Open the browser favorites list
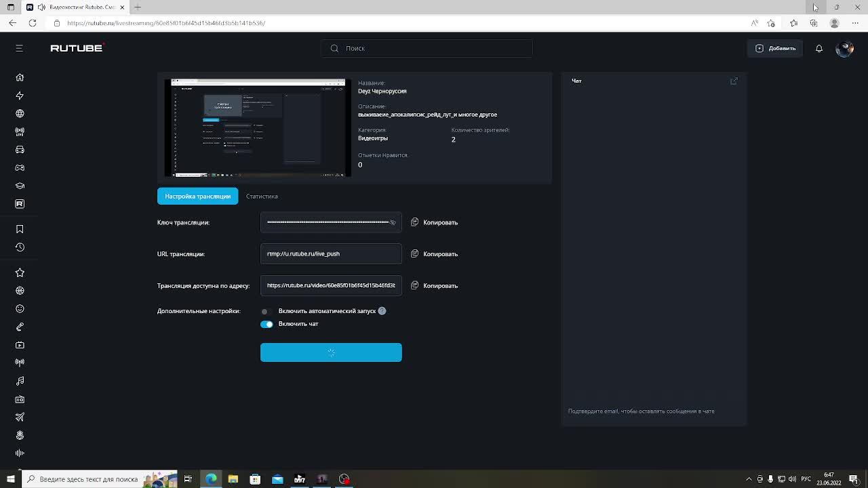Image resolution: width=868 pixels, height=488 pixels. [x=794, y=23]
